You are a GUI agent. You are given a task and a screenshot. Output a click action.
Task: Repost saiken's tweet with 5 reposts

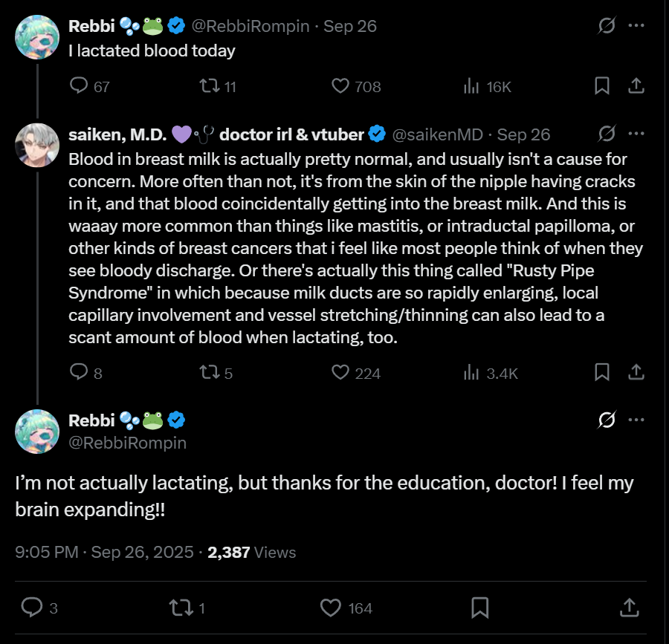coord(210,372)
